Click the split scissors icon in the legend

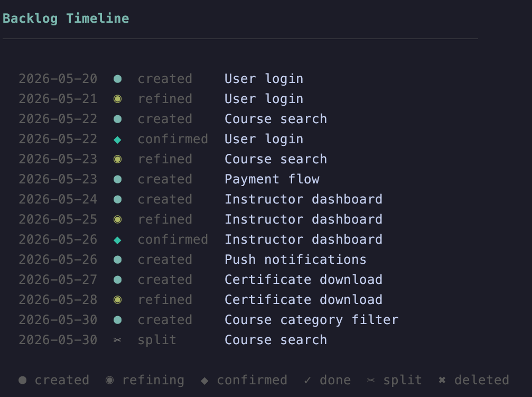coord(371,381)
